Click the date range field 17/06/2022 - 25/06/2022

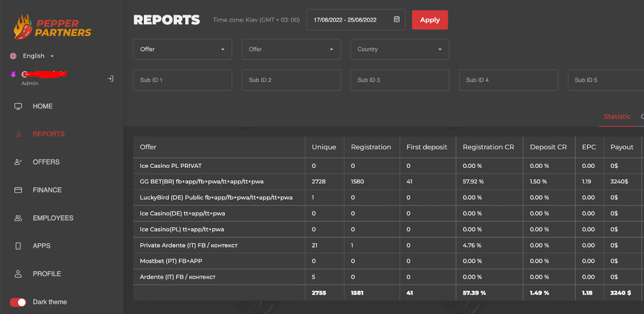pyautogui.click(x=356, y=20)
